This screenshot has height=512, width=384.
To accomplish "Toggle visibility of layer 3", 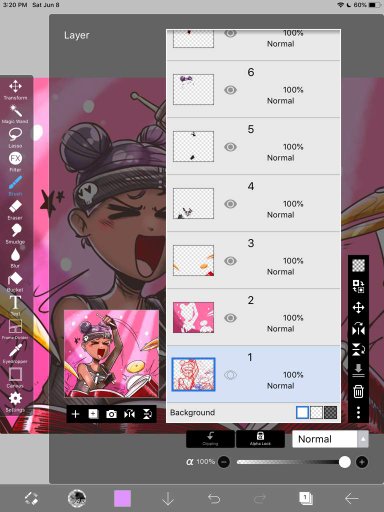I will click(230, 261).
